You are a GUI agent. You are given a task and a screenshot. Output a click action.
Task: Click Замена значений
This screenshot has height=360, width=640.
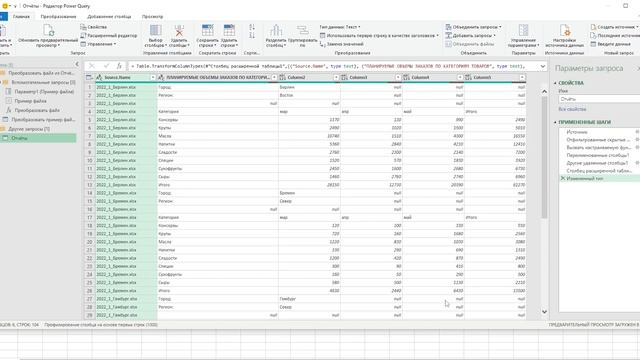[x=342, y=44]
